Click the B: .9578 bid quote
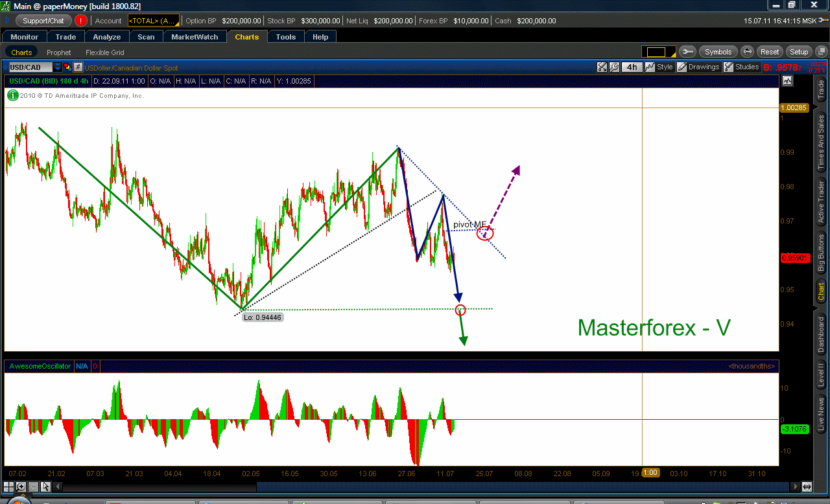 782,67
